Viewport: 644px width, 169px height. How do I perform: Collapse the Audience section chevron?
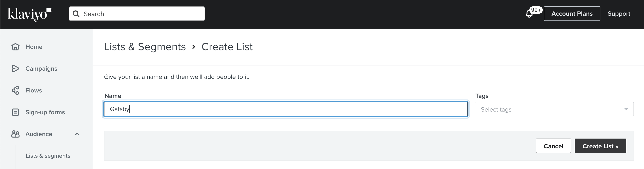point(77,134)
